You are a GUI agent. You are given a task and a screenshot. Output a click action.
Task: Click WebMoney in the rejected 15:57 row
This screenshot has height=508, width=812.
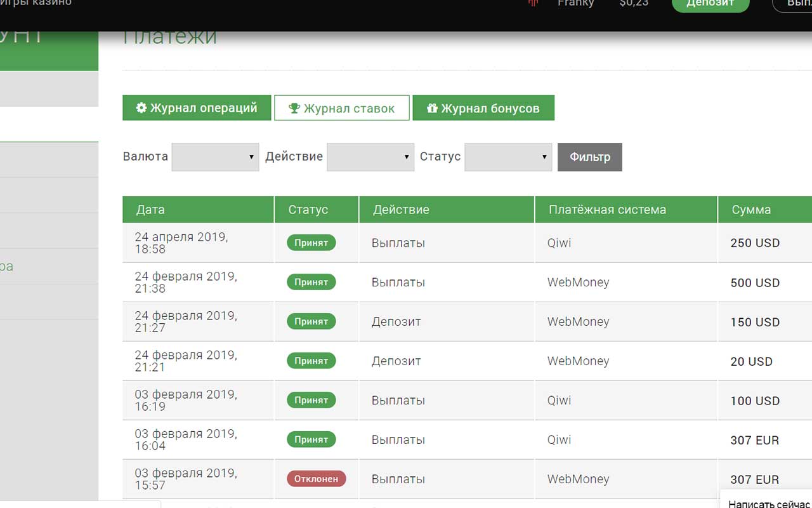(x=579, y=479)
